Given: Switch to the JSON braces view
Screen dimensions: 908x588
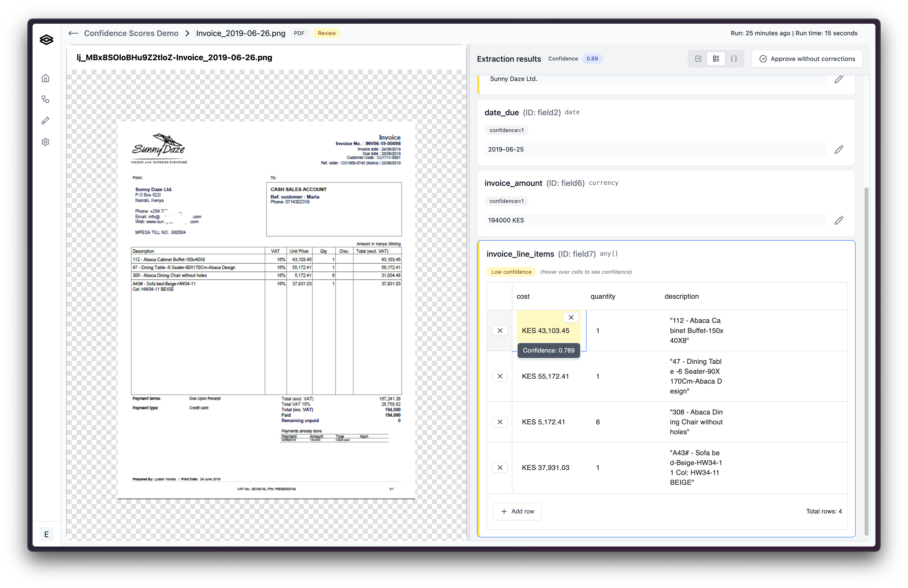Looking at the screenshot, I should [734, 59].
